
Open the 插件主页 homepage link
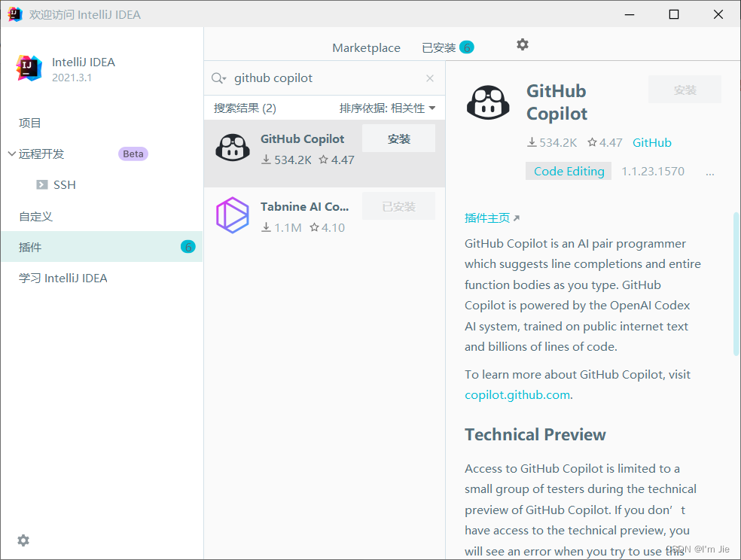tap(486, 218)
